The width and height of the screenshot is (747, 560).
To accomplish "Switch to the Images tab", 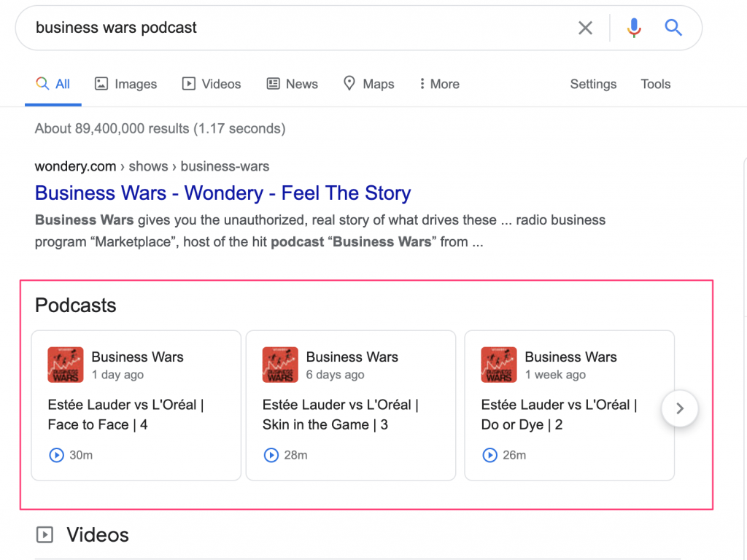I will [125, 85].
